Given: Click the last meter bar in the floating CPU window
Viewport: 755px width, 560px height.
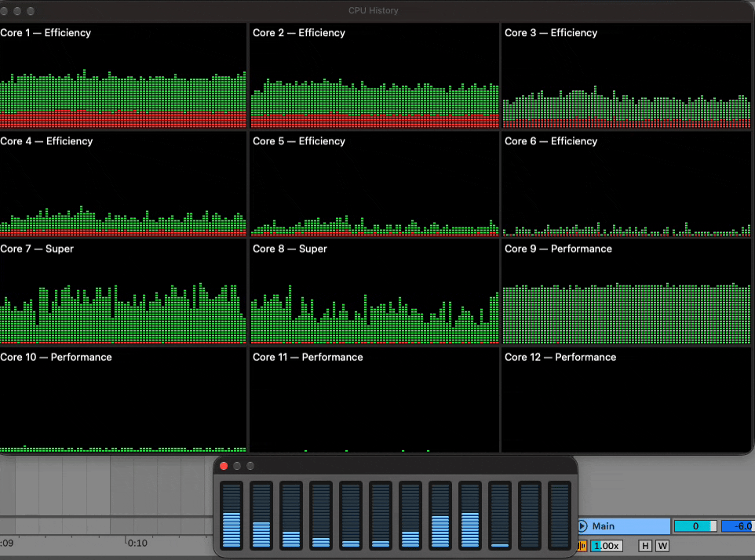Looking at the screenshot, I should coord(560,515).
